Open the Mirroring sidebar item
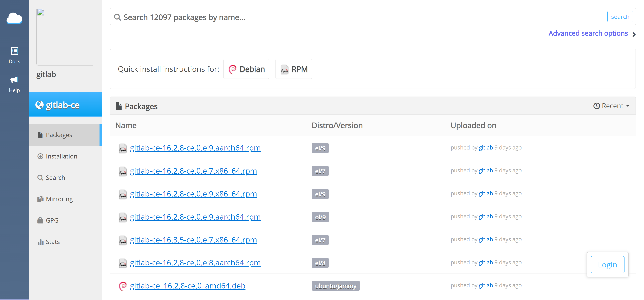644x300 pixels. 59,199
